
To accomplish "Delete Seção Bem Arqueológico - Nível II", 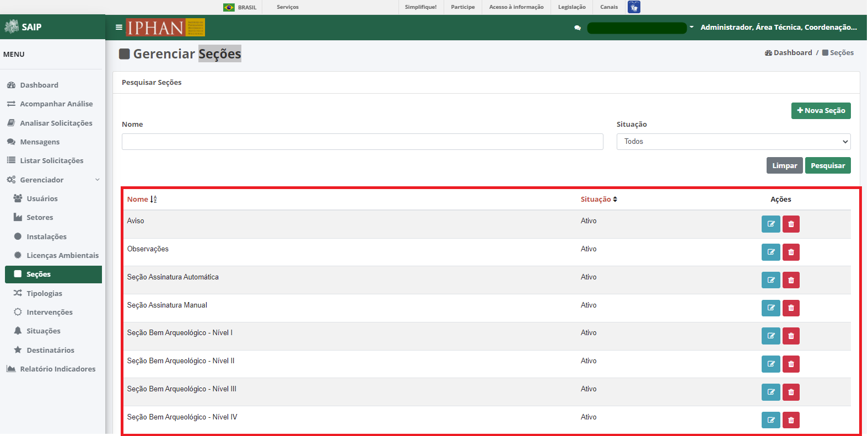I will coord(791,364).
